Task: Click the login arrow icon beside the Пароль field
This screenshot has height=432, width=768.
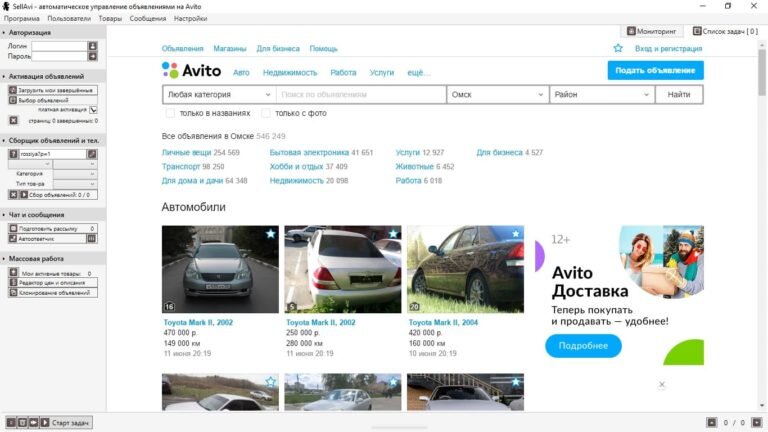Action: click(x=92, y=56)
